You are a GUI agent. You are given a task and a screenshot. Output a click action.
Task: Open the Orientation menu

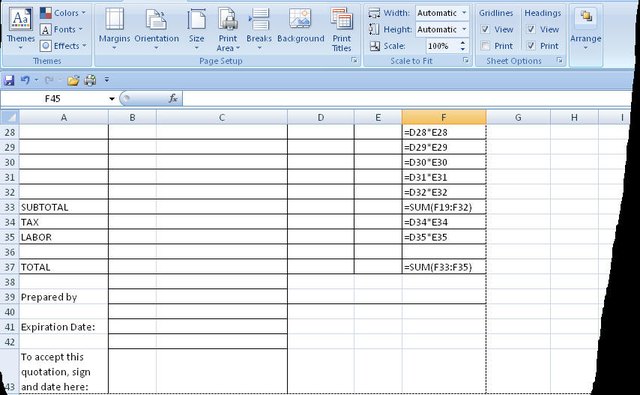click(x=156, y=29)
